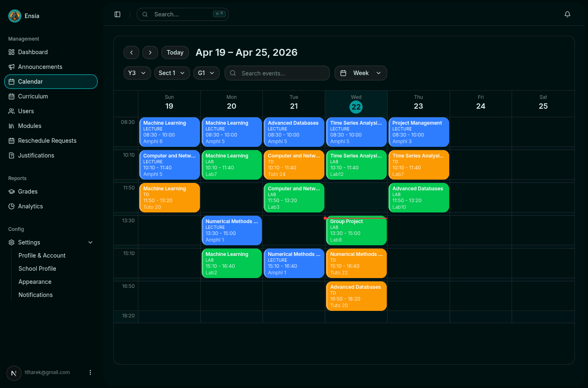Image resolution: width=588 pixels, height=388 pixels.
Task: Select the Dashboard icon in the sidebar
Action: coord(11,52)
